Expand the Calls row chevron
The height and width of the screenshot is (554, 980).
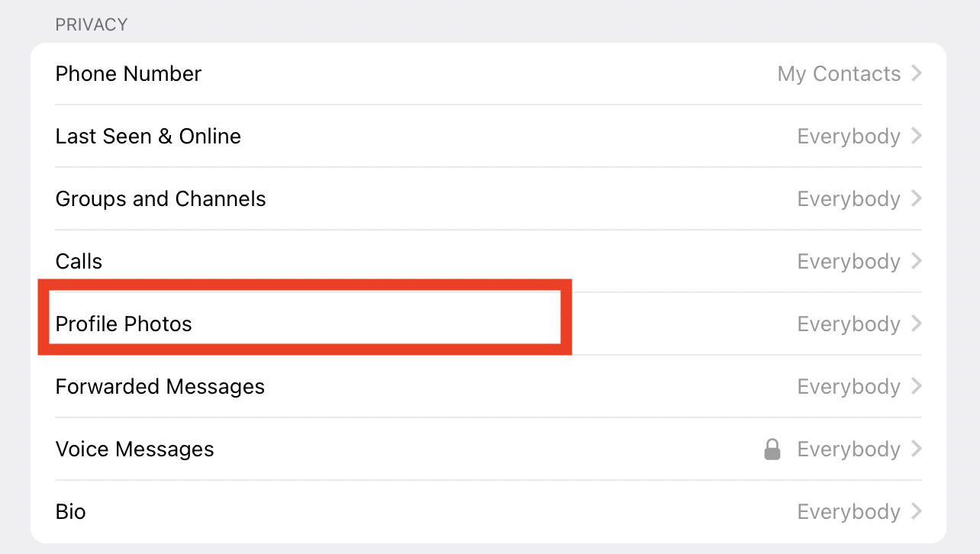[x=917, y=261]
